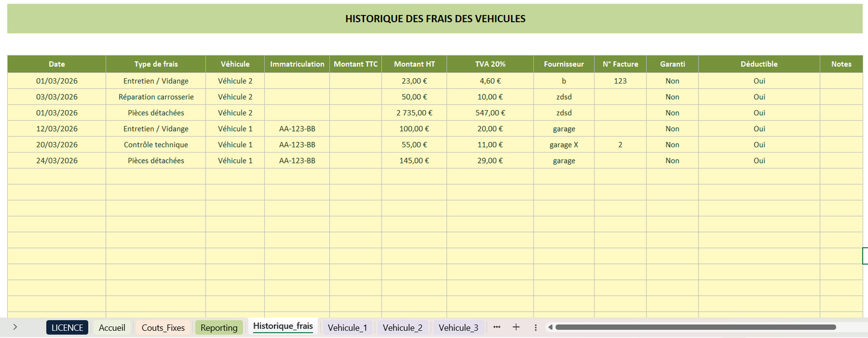Go to the Reporting sheet tab
Image resolution: width=868 pixels, height=338 pixels.
coord(219,327)
